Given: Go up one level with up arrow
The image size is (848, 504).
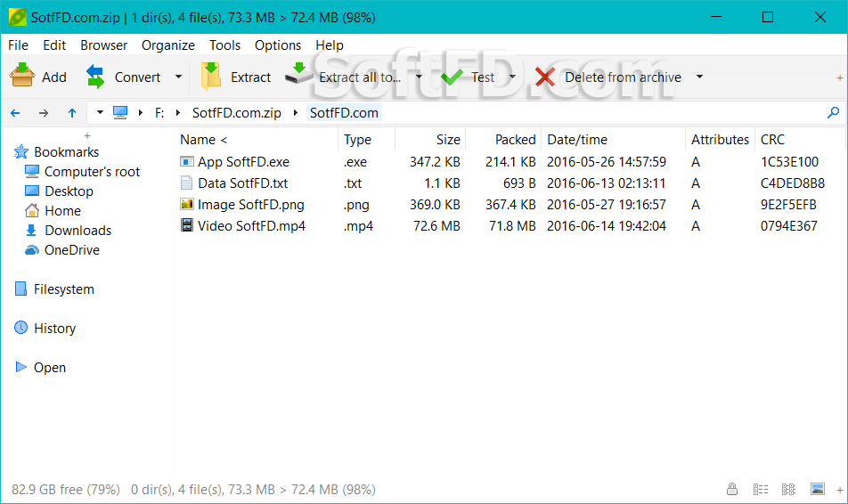Looking at the screenshot, I should (72, 112).
